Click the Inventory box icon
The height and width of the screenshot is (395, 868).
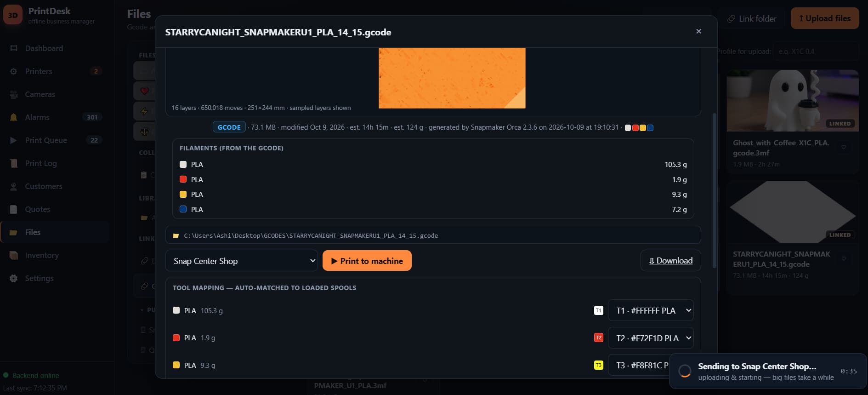pyautogui.click(x=14, y=255)
